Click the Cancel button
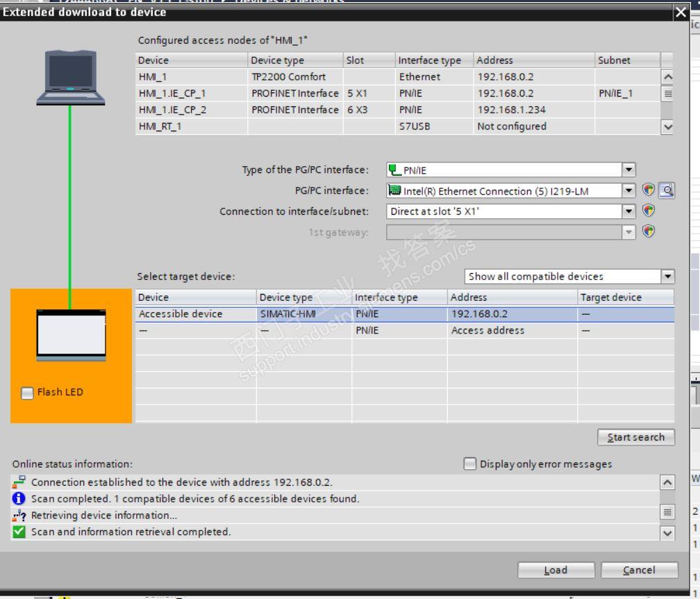Screen dimensions: 700x599 click(x=639, y=570)
